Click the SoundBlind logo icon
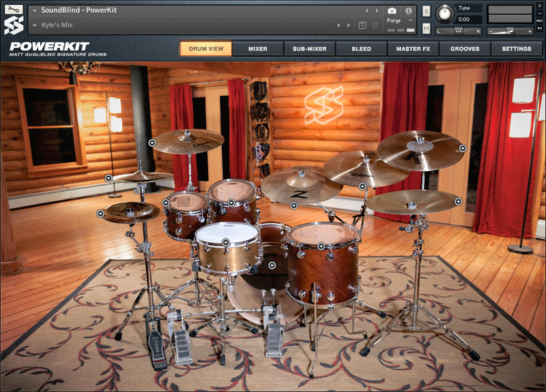This screenshot has height=392, width=546. point(13,26)
